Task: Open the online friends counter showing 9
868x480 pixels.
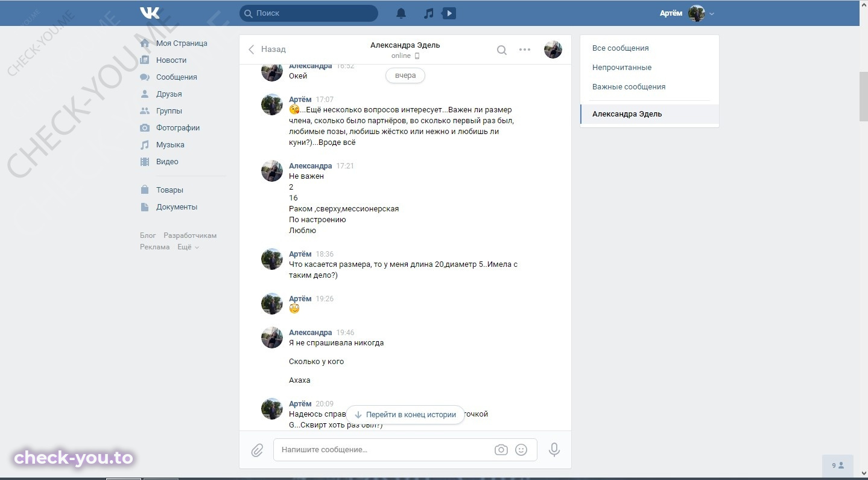Action: (x=838, y=466)
